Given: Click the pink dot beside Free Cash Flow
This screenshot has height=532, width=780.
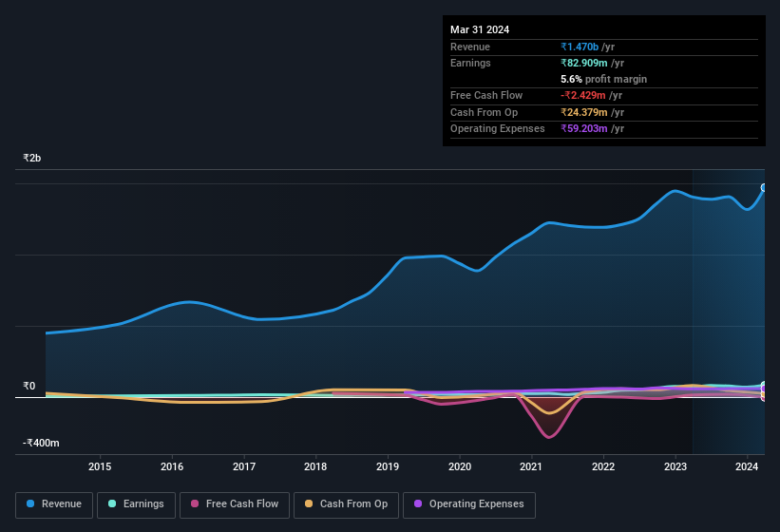Looking at the screenshot, I should [x=196, y=504].
